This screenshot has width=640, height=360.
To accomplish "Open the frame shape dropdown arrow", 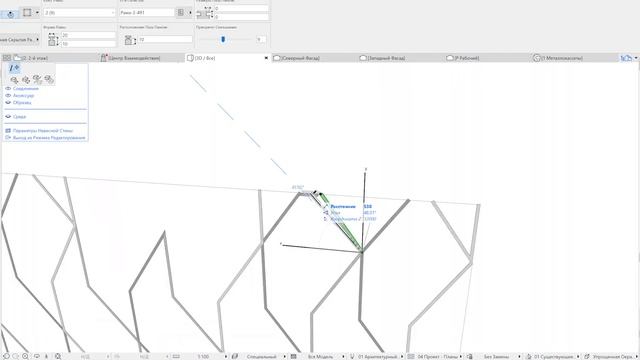I will coord(37,13).
